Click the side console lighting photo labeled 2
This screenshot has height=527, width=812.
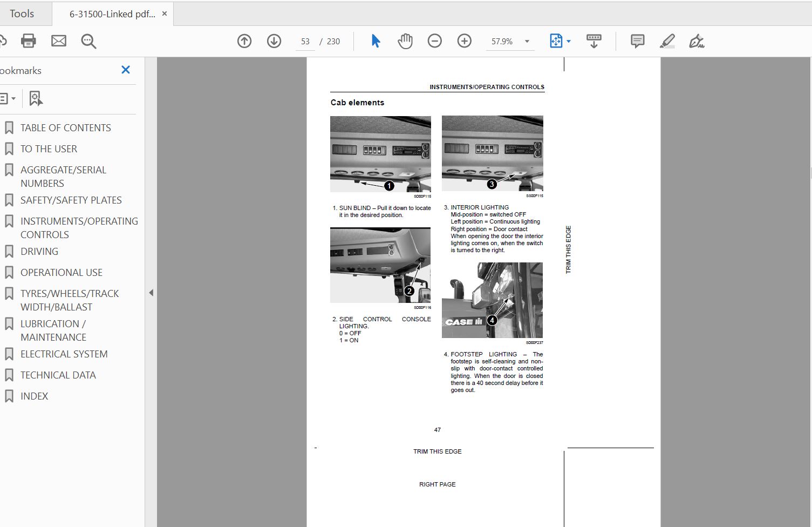click(380, 265)
